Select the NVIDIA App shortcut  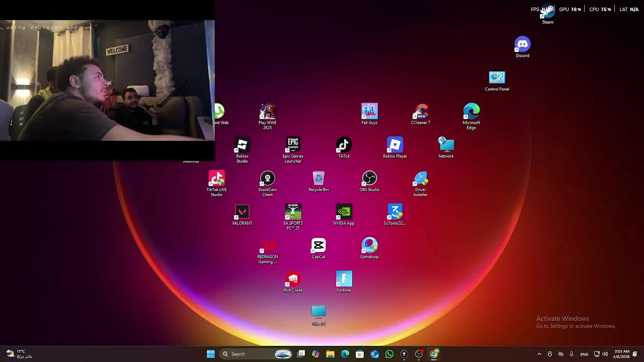(344, 215)
